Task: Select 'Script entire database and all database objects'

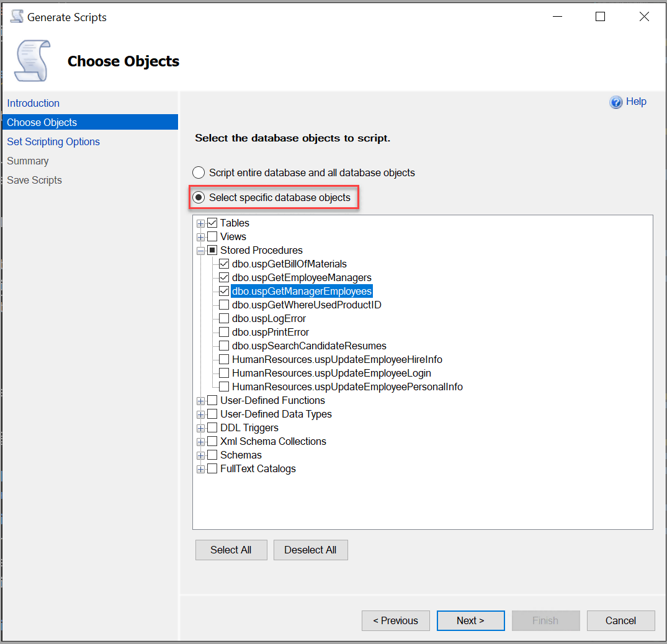Action: (199, 172)
